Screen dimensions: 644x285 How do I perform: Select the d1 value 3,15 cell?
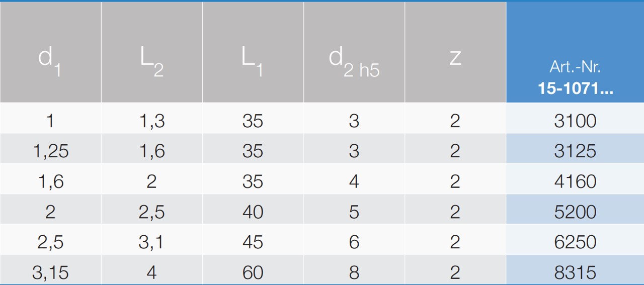(50, 272)
